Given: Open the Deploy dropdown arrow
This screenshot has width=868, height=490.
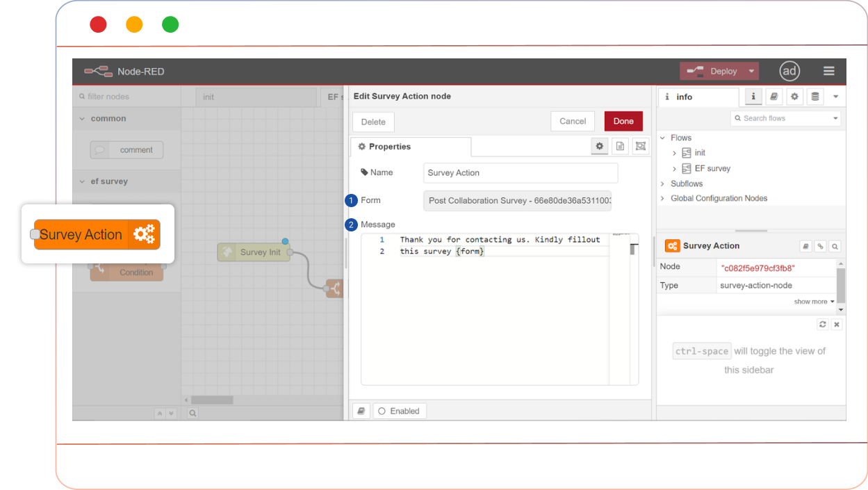Looking at the screenshot, I should [751, 71].
